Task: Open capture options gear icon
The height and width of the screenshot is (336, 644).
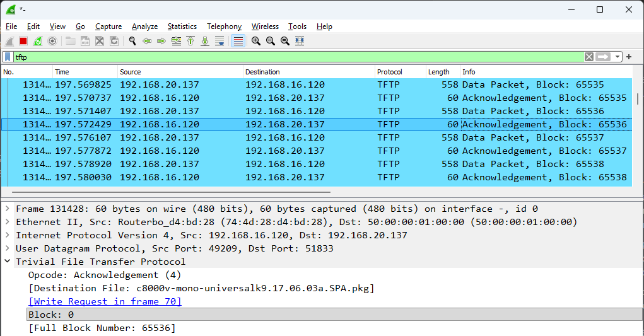Action: click(x=52, y=41)
